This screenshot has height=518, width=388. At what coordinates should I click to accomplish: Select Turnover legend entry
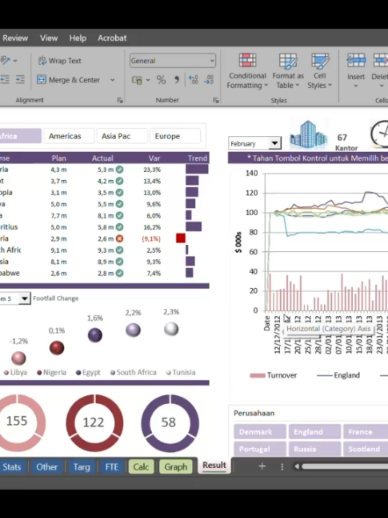click(273, 375)
